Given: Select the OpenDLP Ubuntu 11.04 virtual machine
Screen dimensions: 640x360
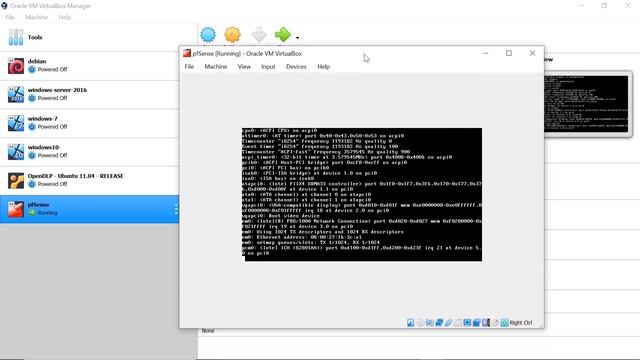Looking at the screenshot, I should click(89, 180).
